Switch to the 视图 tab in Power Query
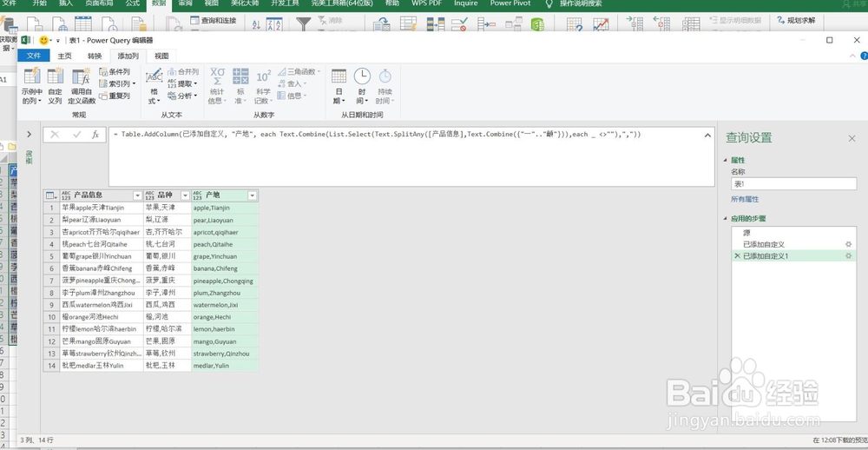Image resolution: width=868 pixels, height=450 pixels. click(161, 56)
